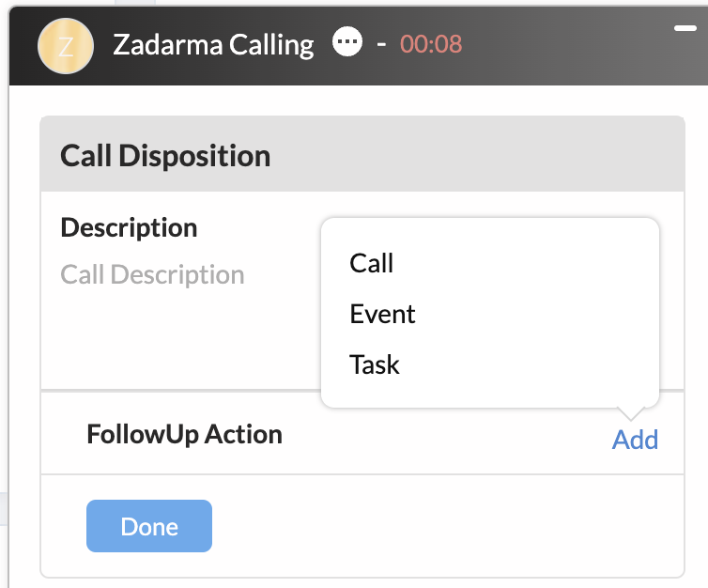Hit the blue Done button
Screen dimensions: 708x588
point(149,526)
